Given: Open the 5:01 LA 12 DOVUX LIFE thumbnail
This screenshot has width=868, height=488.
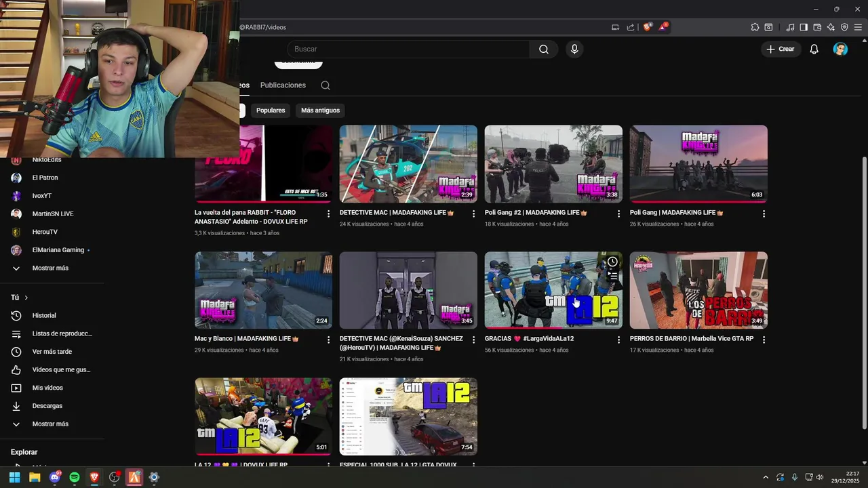Looking at the screenshot, I should click(263, 416).
